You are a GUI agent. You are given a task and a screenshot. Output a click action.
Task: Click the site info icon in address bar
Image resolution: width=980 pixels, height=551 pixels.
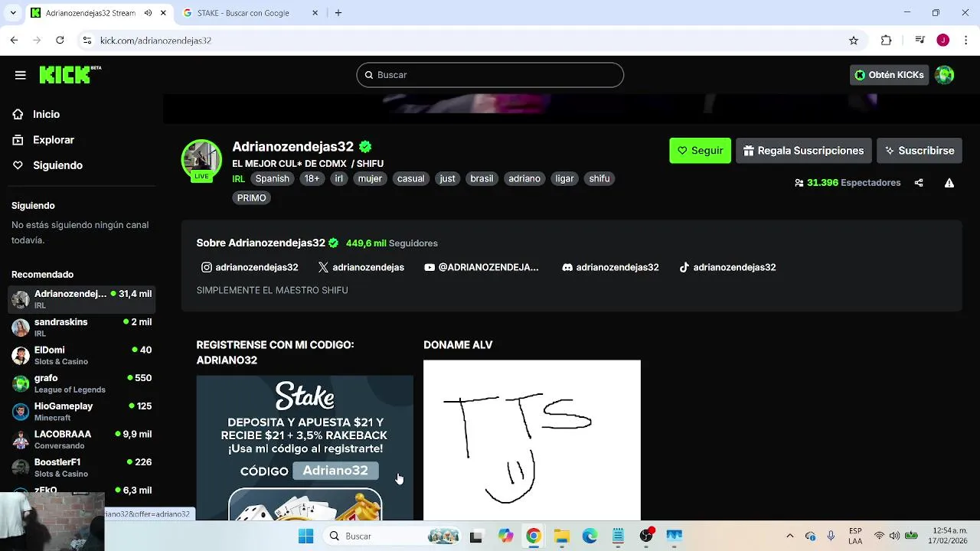pyautogui.click(x=87, y=40)
